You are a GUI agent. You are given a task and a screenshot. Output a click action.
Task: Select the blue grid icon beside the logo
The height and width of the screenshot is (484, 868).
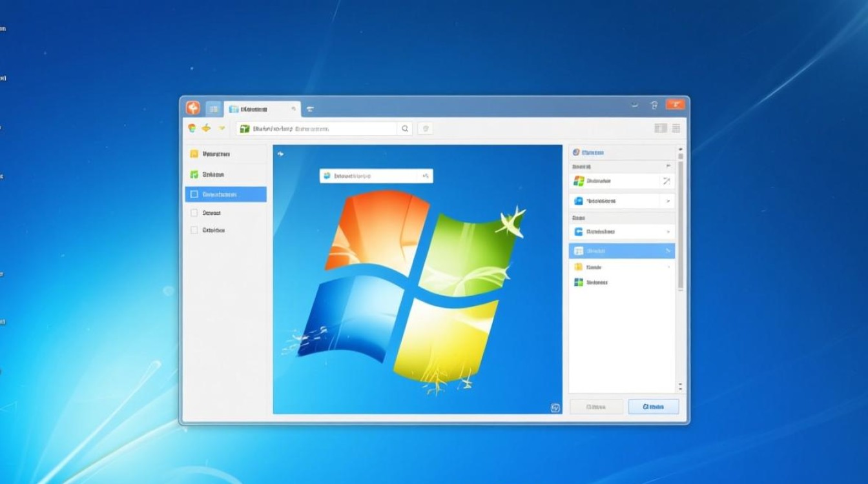click(213, 108)
